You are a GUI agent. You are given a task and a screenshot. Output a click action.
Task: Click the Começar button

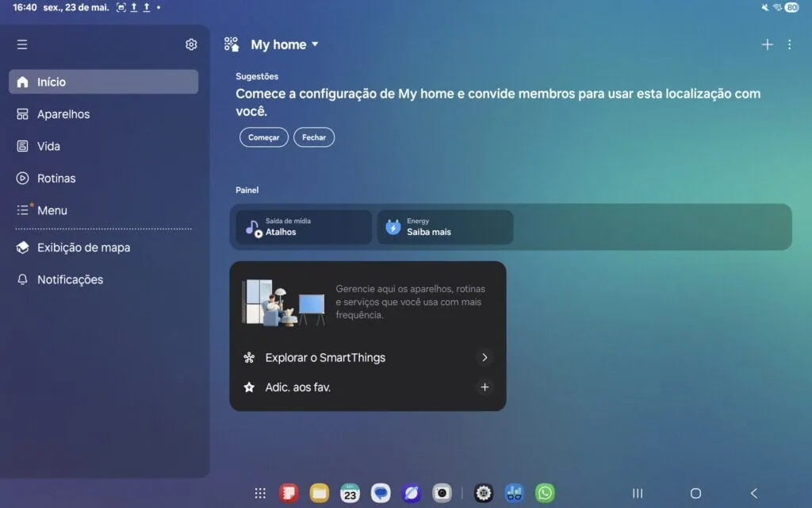pos(263,137)
